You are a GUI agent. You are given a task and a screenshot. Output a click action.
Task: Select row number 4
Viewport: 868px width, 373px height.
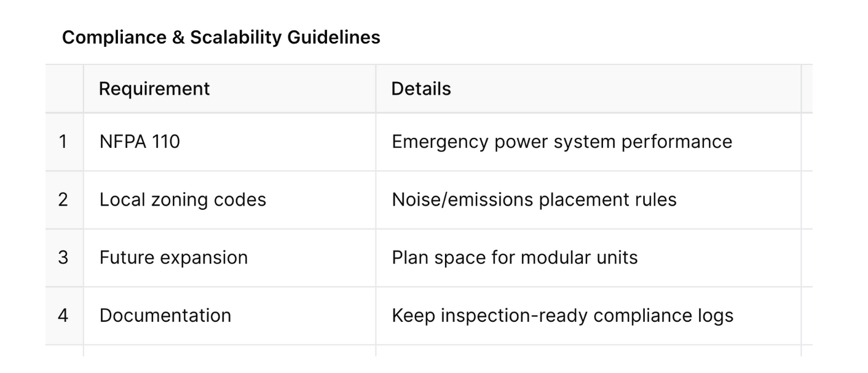pos(63,315)
